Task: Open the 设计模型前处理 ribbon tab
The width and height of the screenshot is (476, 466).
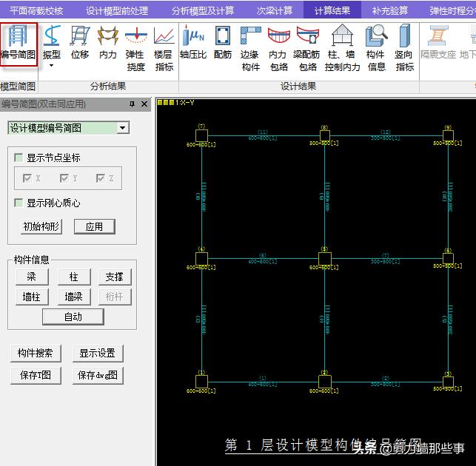Action: pos(117,10)
